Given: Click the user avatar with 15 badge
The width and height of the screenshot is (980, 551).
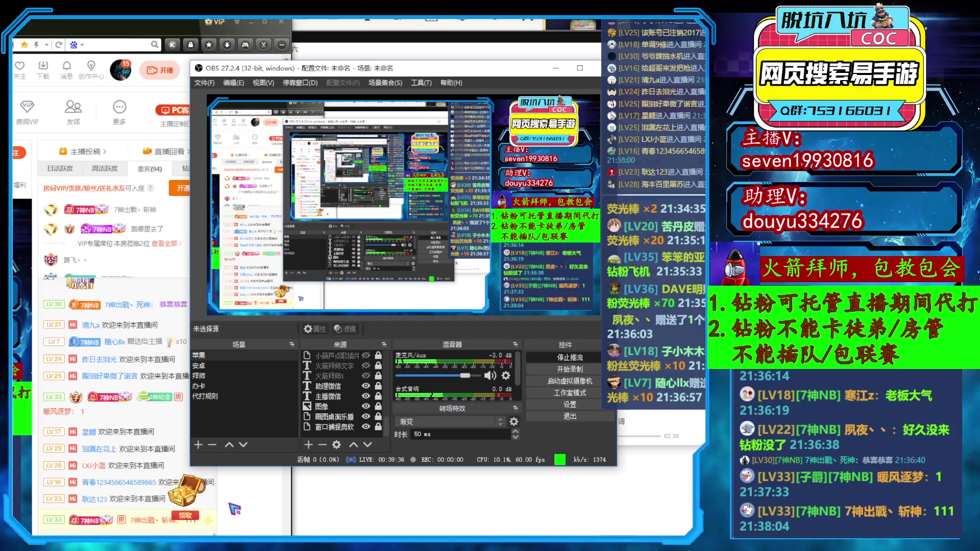Looking at the screenshot, I should tap(121, 70).
